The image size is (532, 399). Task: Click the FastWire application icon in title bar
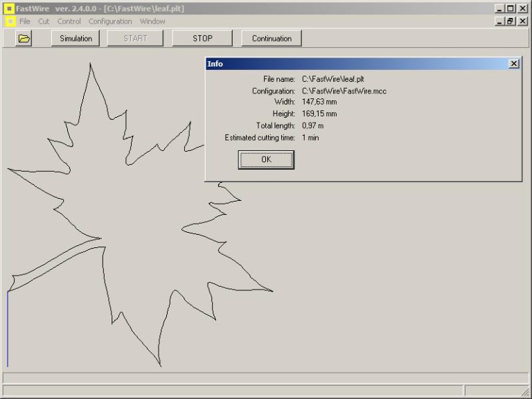click(9, 9)
